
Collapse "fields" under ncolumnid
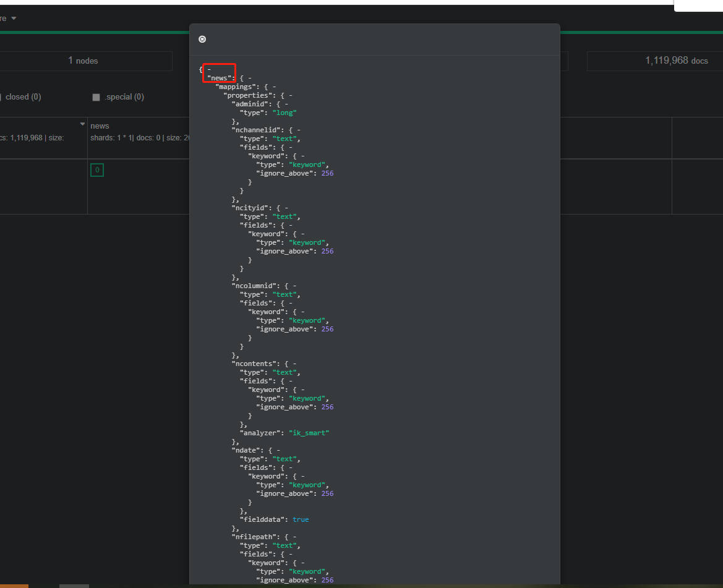click(291, 303)
